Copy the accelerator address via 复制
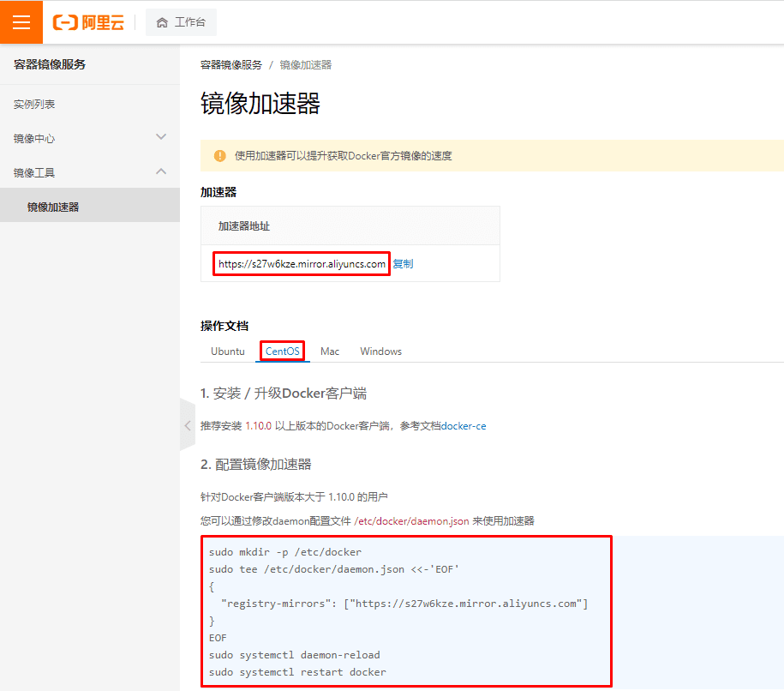784x691 pixels. 403,264
